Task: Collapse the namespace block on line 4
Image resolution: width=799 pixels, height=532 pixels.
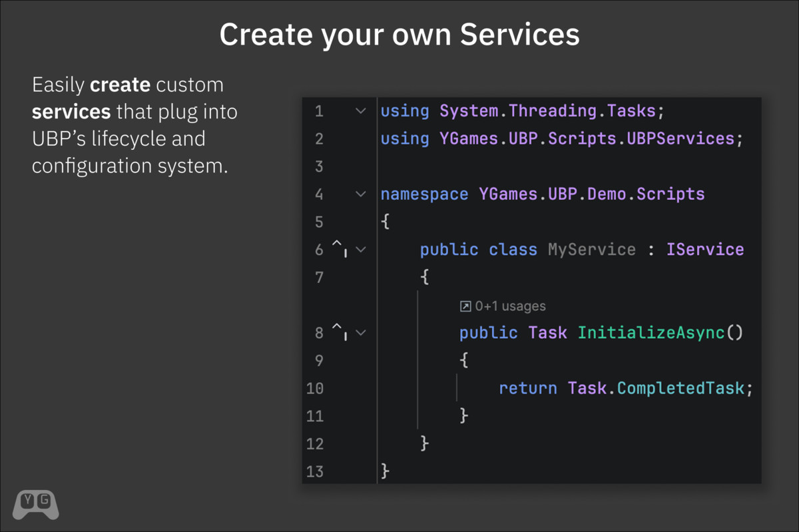Action: pos(361,194)
